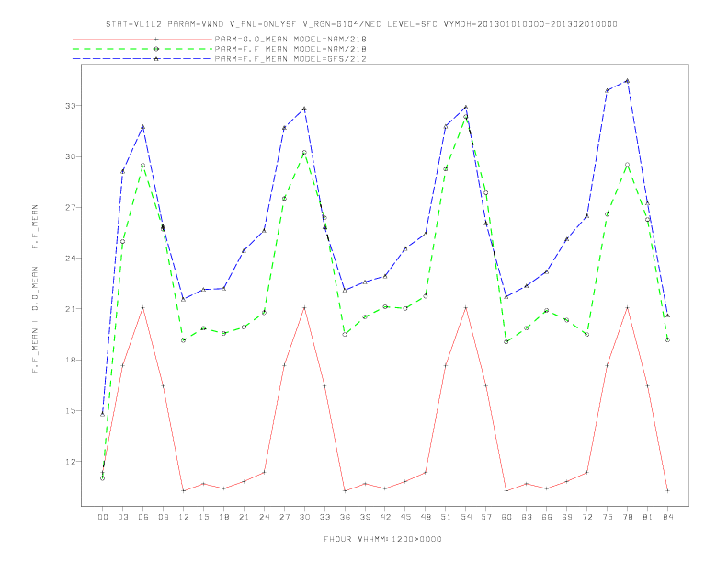Click green NAM circle marker at hour 00

coord(103,478)
